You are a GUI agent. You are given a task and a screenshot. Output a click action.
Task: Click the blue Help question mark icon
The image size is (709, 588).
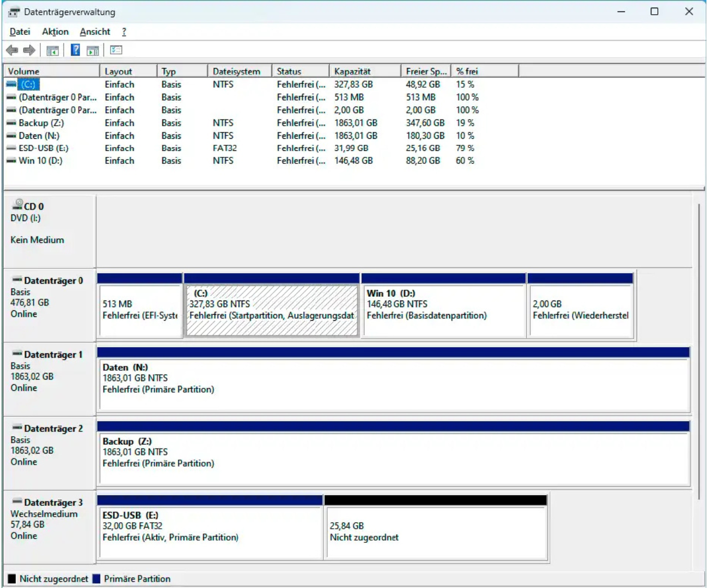[x=76, y=51]
